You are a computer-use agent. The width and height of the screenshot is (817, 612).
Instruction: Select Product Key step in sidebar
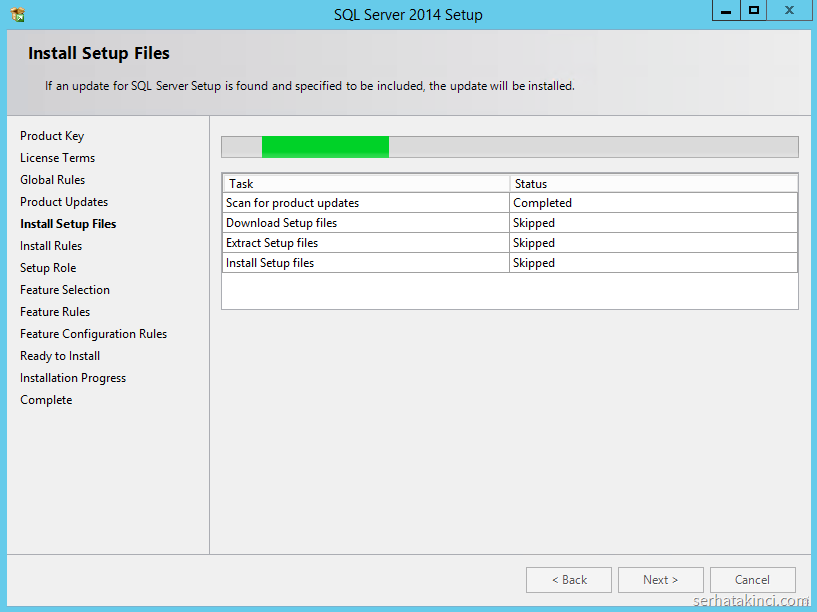click(x=52, y=136)
